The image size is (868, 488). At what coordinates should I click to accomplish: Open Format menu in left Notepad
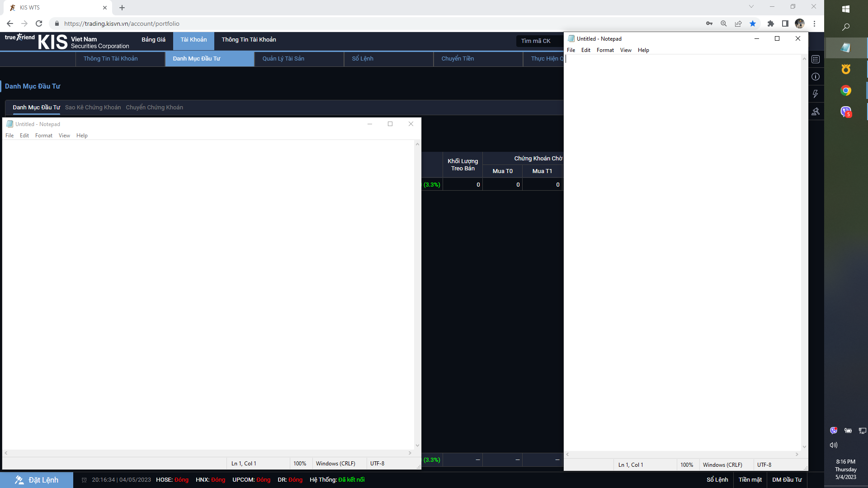(44, 136)
